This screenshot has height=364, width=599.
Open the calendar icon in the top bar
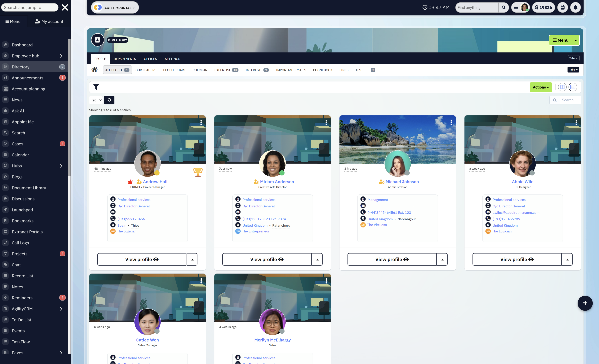click(562, 7)
